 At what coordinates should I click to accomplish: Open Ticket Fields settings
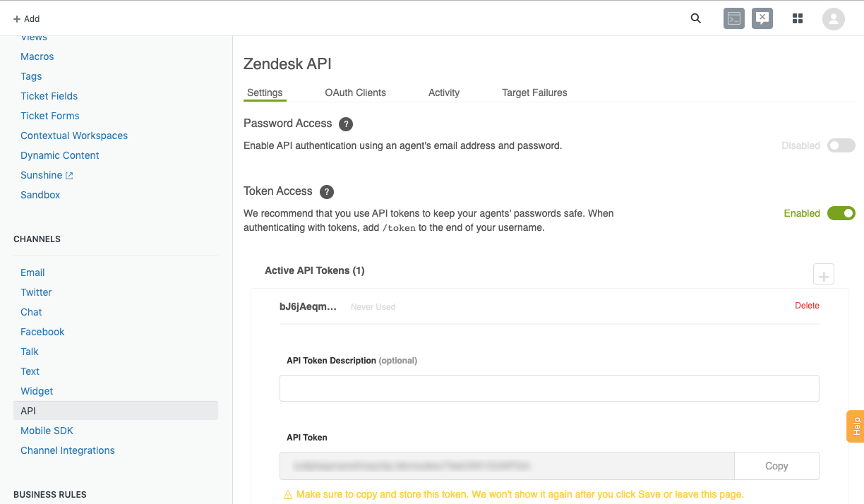pos(49,96)
